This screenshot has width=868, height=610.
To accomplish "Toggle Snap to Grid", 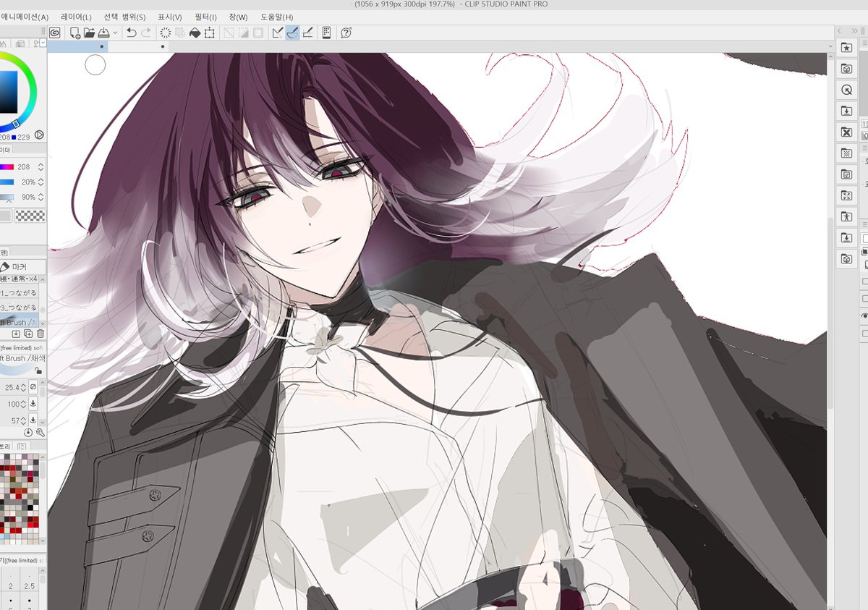I will click(x=307, y=33).
